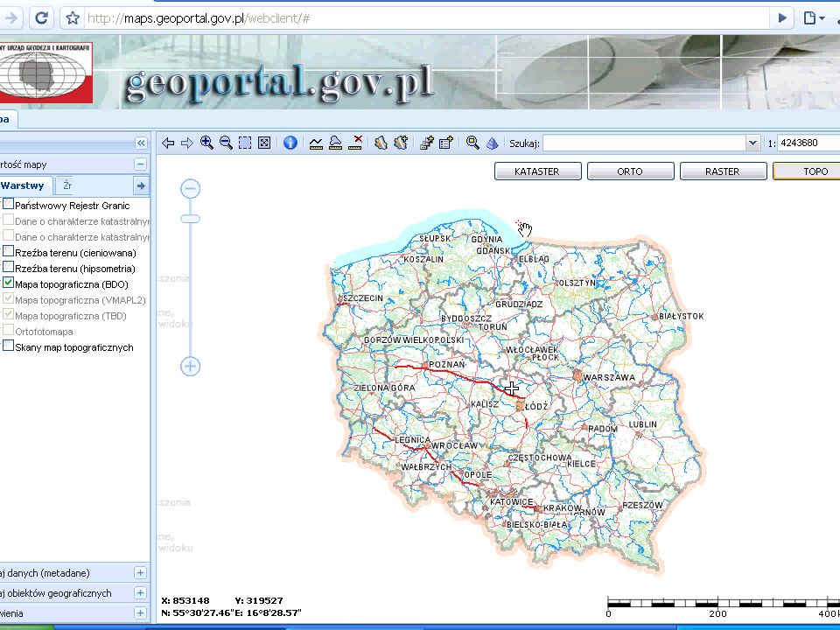Choose the measure area polygon tool
840x630 pixels.
point(335,143)
